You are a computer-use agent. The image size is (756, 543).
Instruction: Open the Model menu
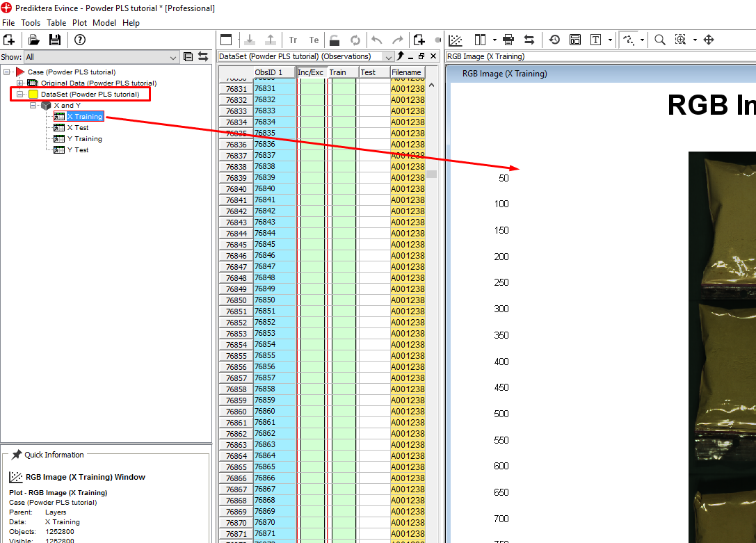click(104, 23)
